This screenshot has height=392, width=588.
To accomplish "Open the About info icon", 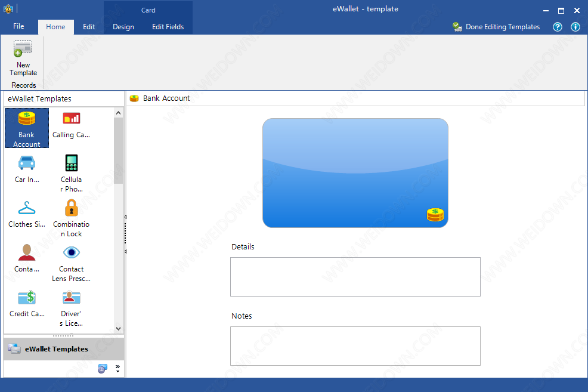I will click(x=575, y=27).
